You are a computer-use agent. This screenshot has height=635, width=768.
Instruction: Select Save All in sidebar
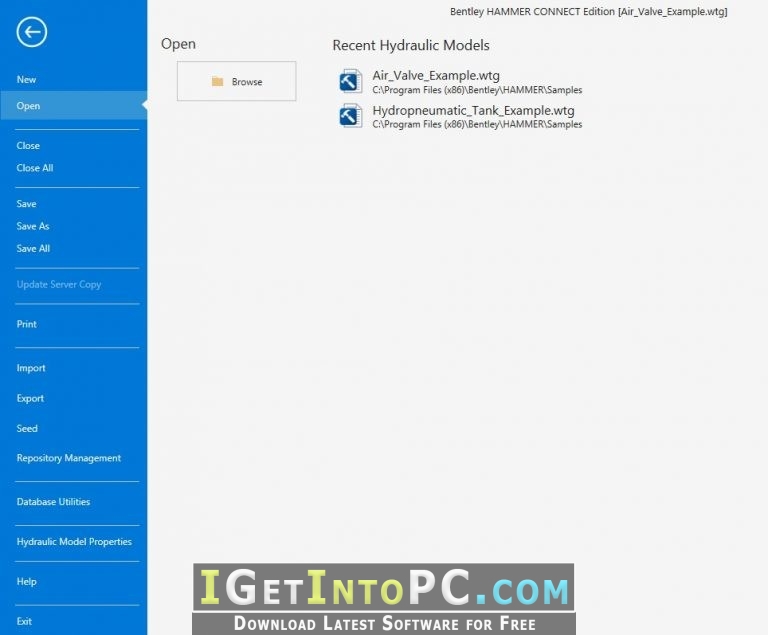pos(33,248)
